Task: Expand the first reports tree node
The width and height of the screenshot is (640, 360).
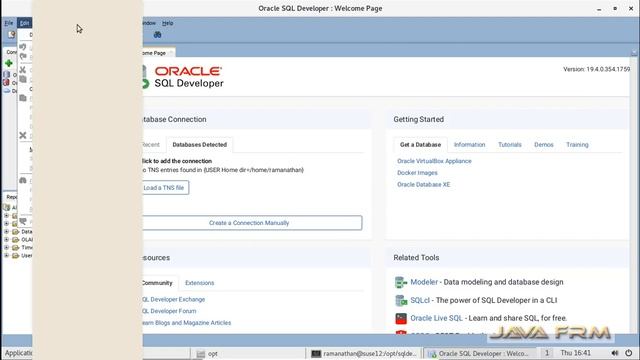Action: [x=6, y=216]
